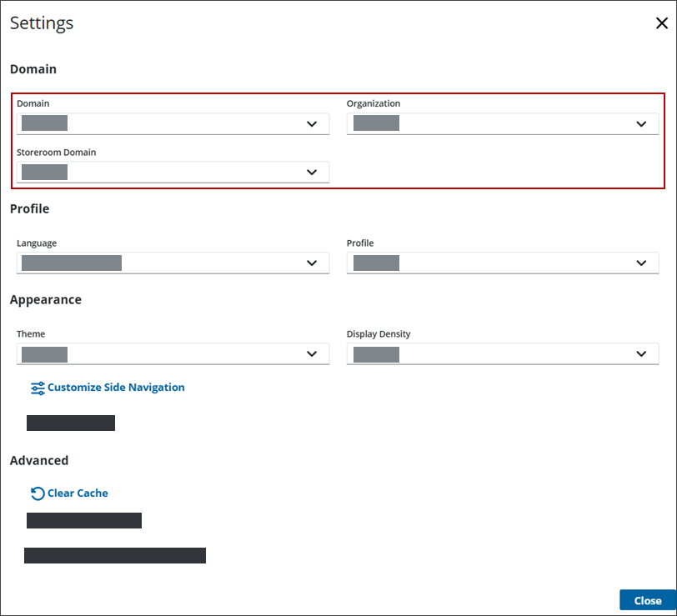This screenshot has height=616, width=677.
Task: Open the Customize Side Navigation link
Action: pos(116,388)
